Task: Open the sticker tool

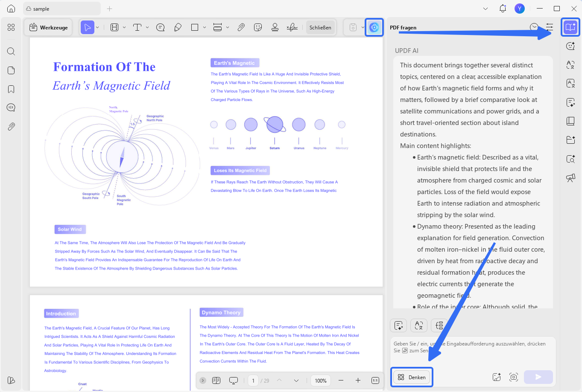Action: click(x=258, y=27)
